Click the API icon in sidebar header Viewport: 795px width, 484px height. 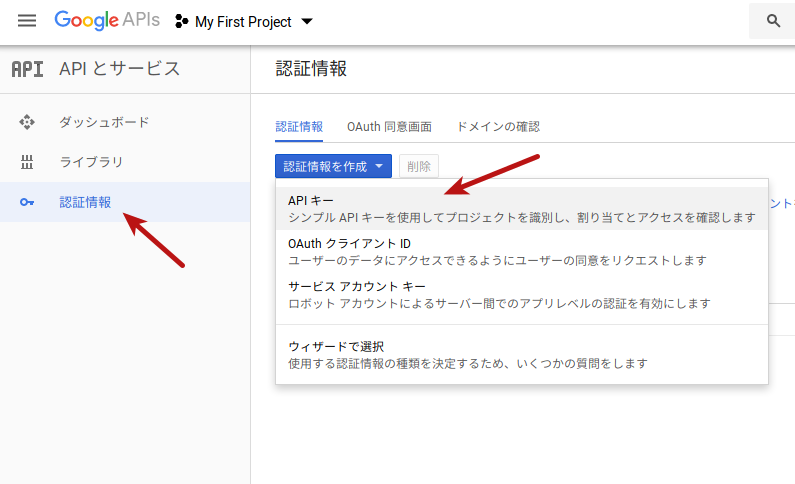tap(27, 69)
